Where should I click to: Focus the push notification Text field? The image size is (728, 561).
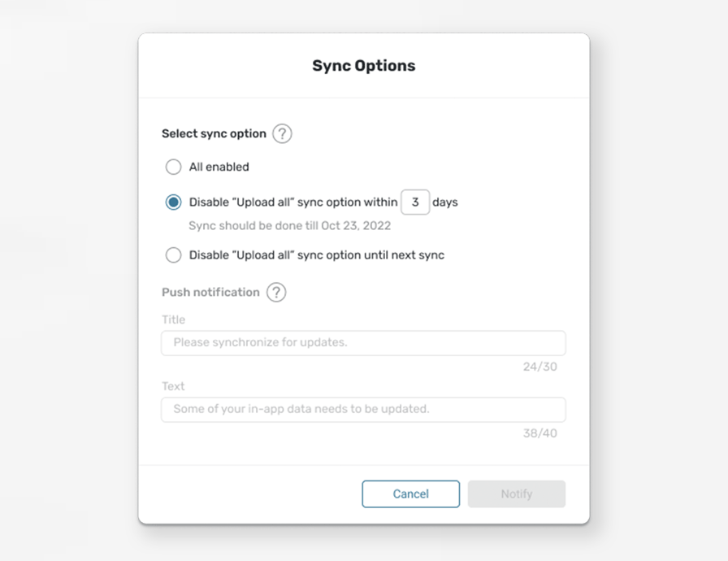point(363,410)
